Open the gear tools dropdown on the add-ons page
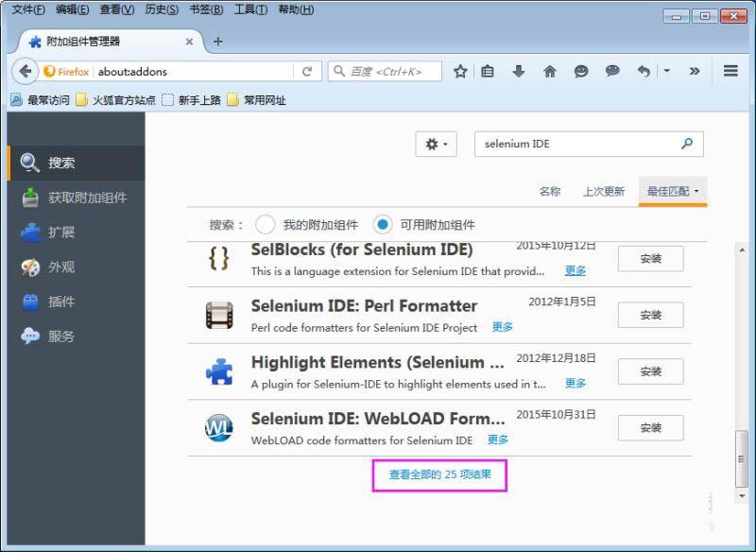756x552 pixels. 435,144
